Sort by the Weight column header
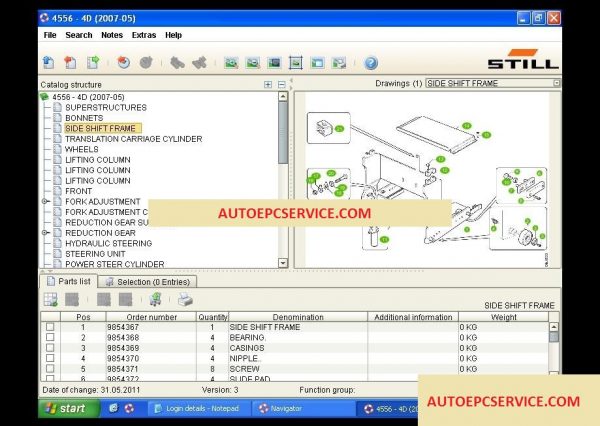The height and width of the screenshot is (426, 600). 504,317
